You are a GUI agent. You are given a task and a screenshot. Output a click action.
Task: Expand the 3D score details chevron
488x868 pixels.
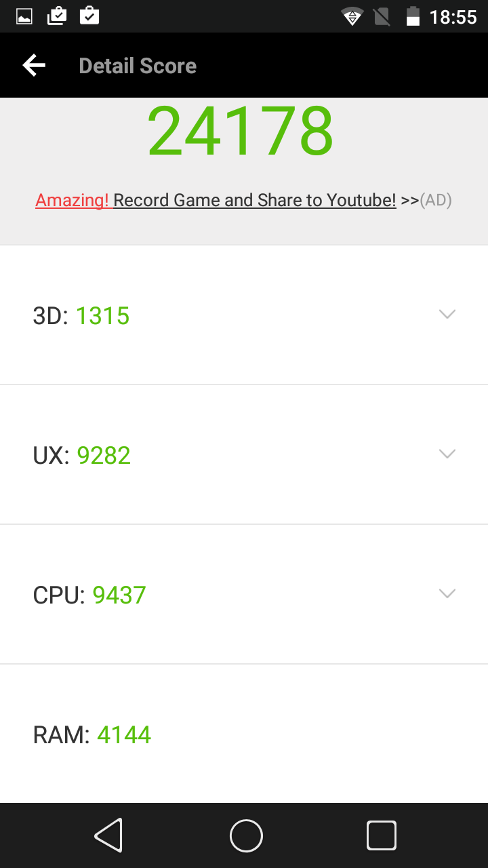[447, 314]
